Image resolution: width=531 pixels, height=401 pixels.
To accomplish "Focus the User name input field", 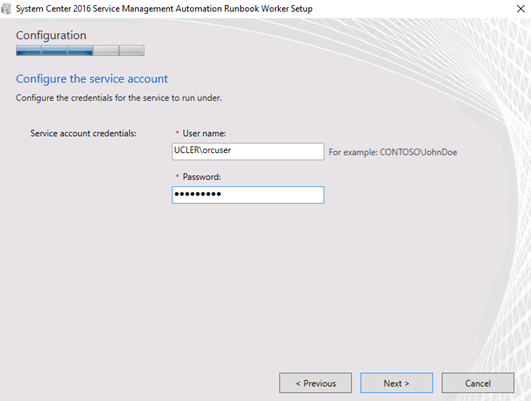I will click(248, 151).
